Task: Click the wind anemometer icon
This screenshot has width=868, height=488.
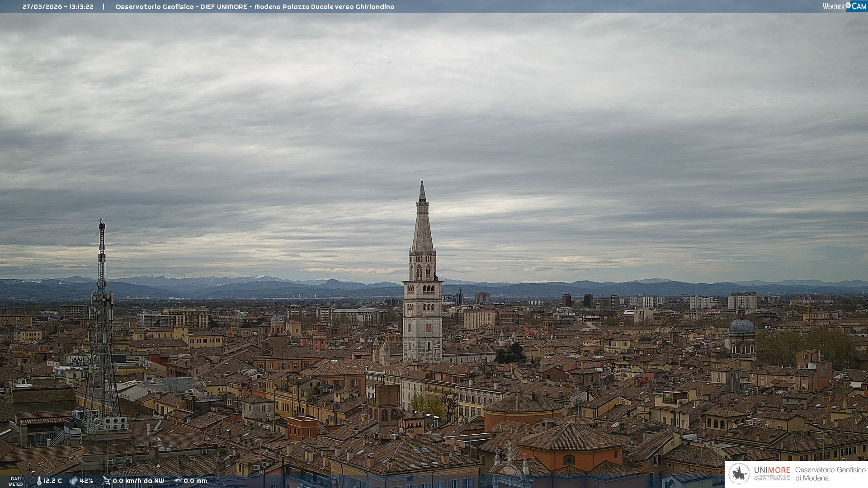Action: (x=106, y=481)
